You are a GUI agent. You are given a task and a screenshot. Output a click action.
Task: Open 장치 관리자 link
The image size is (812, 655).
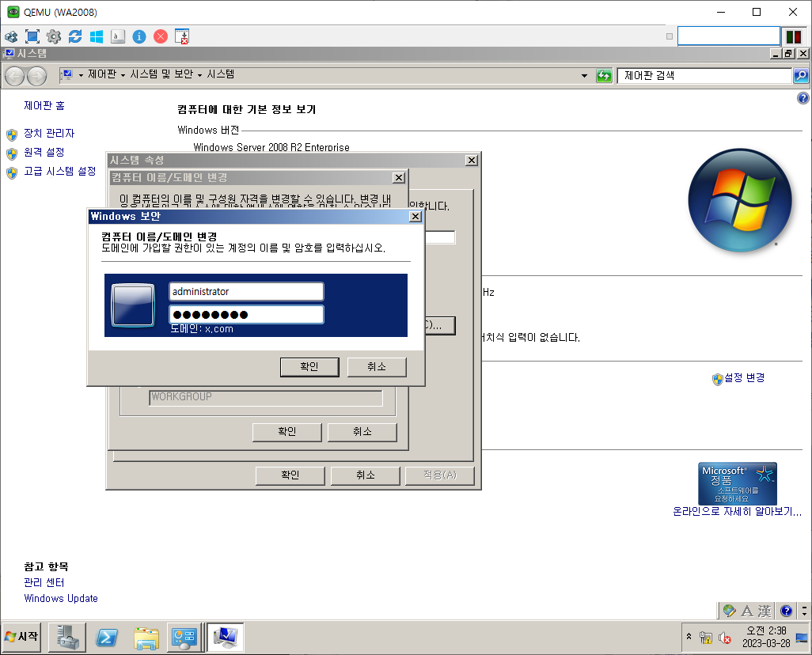tap(49, 133)
